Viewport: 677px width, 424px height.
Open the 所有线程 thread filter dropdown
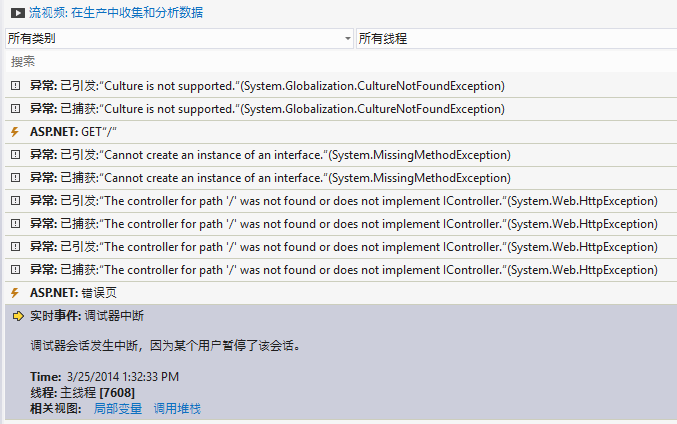click(516, 38)
